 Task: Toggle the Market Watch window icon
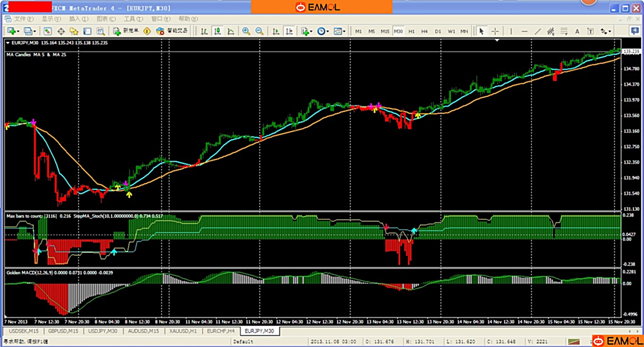(x=48, y=31)
